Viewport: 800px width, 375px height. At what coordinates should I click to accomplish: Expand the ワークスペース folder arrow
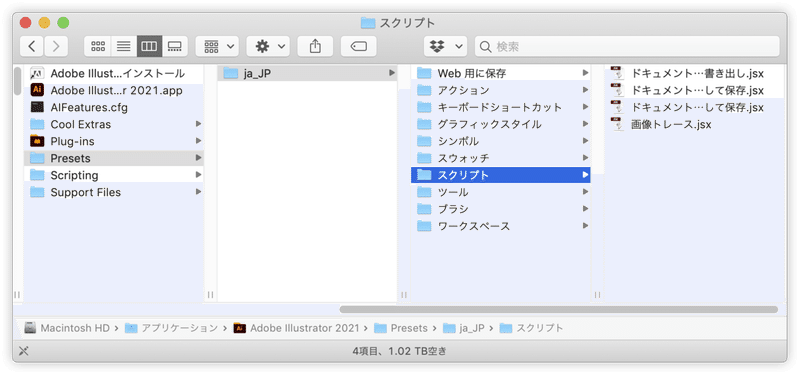click(585, 226)
